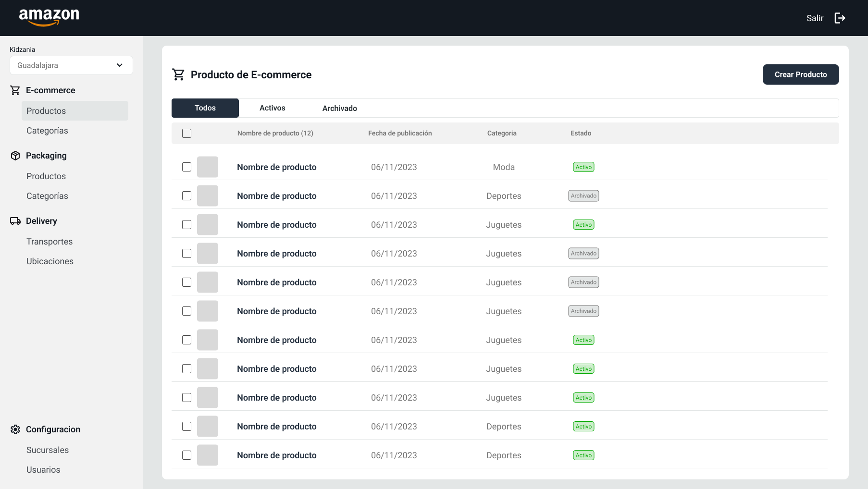This screenshot has height=489, width=868.
Task: Click the logout arrow icon beside Salir
Action: (x=840, y=18)
